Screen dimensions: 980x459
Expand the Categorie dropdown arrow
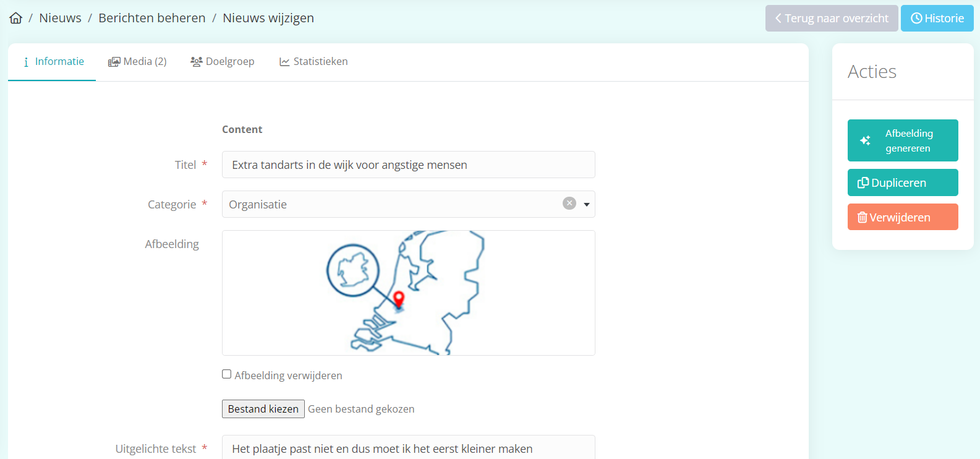587,204
